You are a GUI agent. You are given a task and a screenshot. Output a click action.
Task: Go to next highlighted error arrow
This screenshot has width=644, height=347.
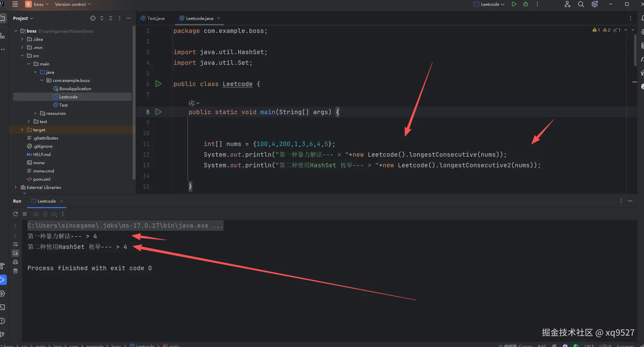tap(633, 30)
